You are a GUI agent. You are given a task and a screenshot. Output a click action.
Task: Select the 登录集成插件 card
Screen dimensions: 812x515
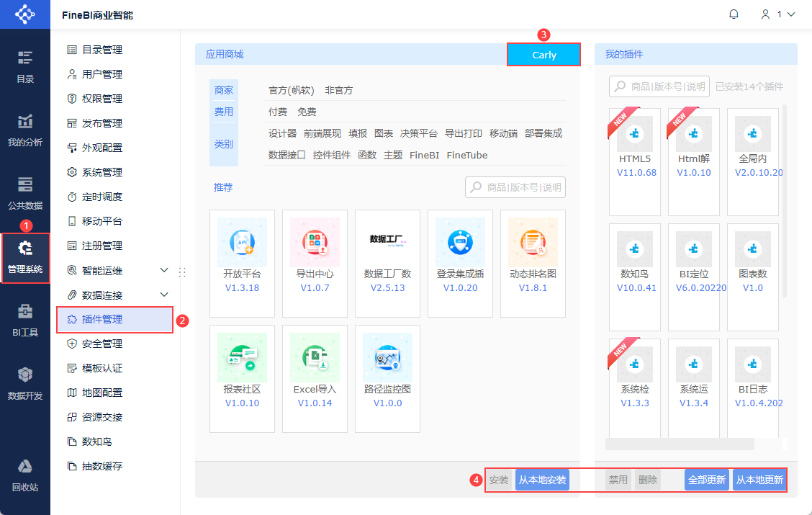(460, 263)
